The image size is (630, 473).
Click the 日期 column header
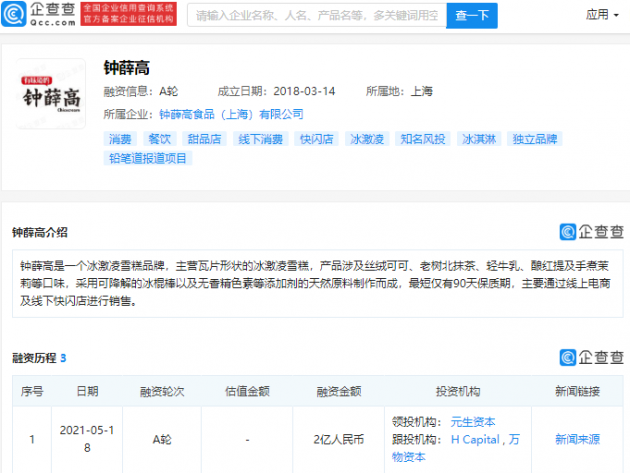click(87, 391)
